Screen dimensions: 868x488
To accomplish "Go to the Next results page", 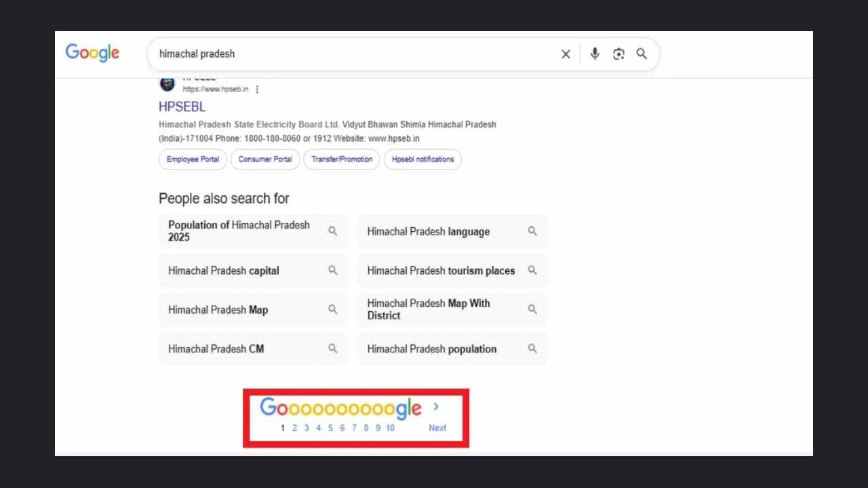I will [x=437, y=428].
